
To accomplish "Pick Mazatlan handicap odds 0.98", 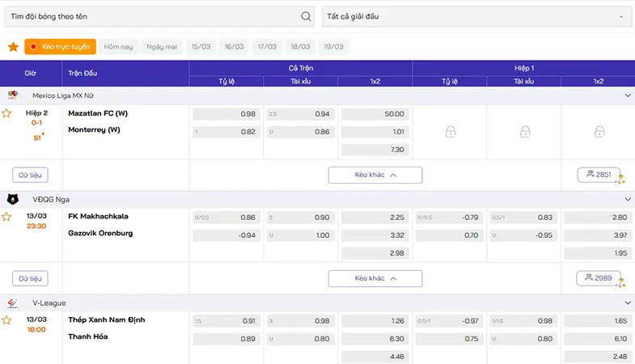I will tap(226, 114).
